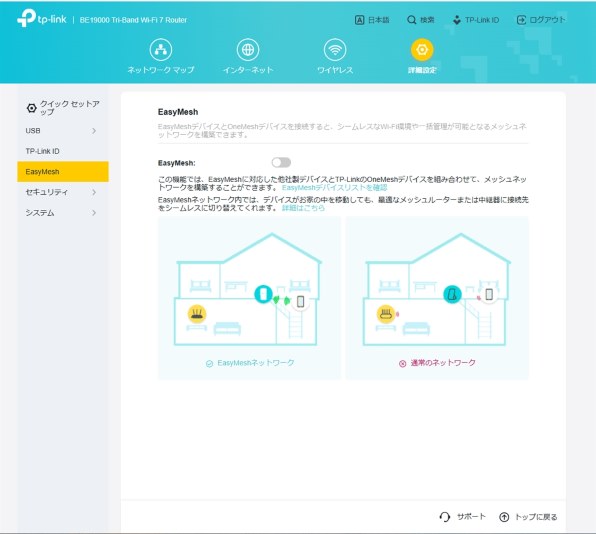Open the インターネット tab label
596x534 pixels.
point(248,70)
